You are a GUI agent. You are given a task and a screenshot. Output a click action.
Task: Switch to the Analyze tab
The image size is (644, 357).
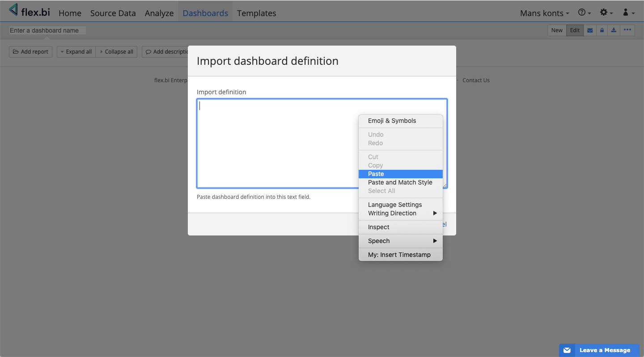[159, 13]
